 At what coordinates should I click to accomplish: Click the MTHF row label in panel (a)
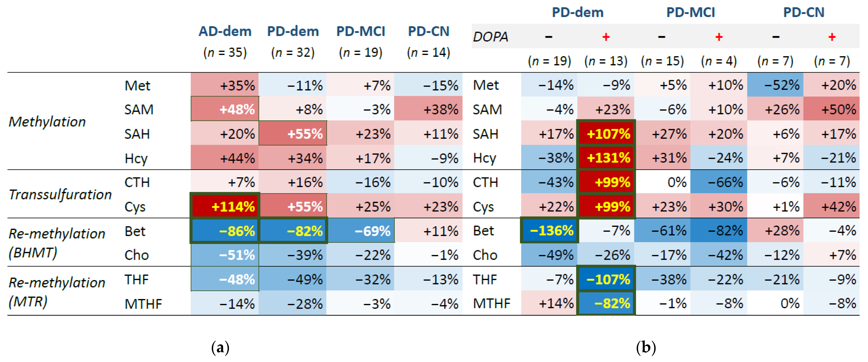pos(143,304)
